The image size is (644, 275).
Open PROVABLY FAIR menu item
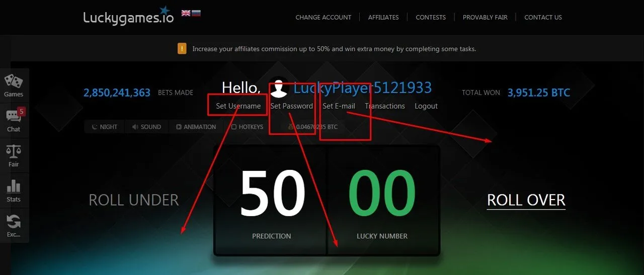click(x=485, y=17)
